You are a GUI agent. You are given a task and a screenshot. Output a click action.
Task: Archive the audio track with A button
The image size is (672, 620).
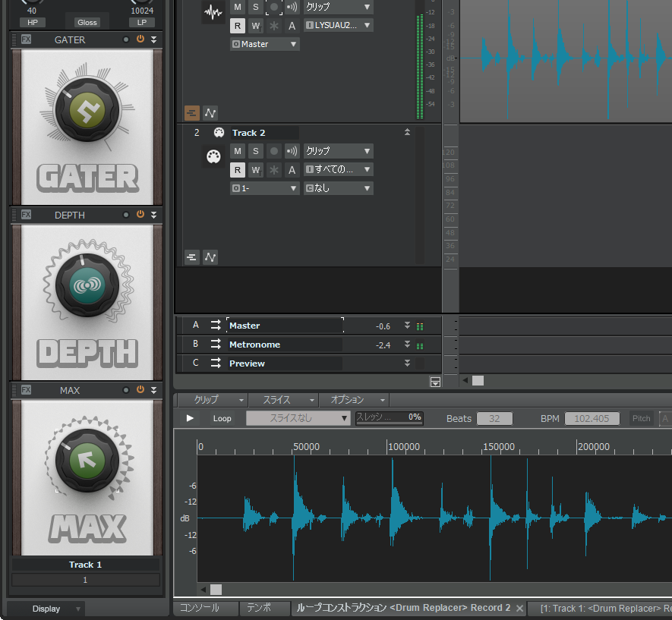click(292, 26)
